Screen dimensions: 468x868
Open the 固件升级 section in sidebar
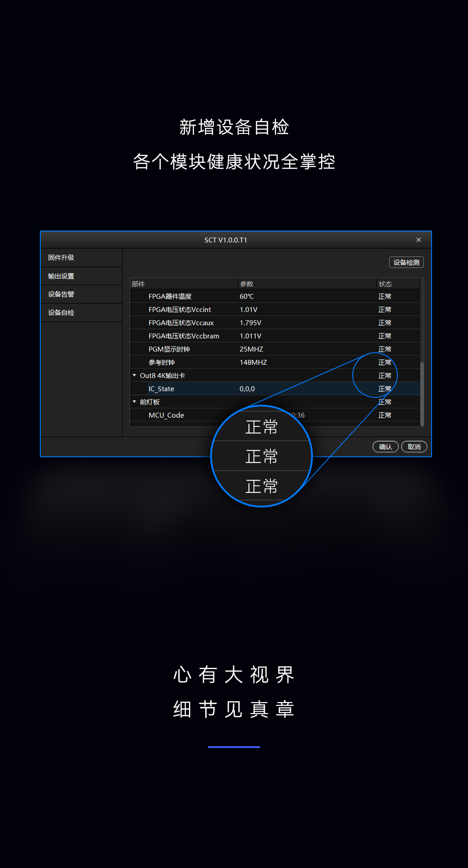pos(61,257)
